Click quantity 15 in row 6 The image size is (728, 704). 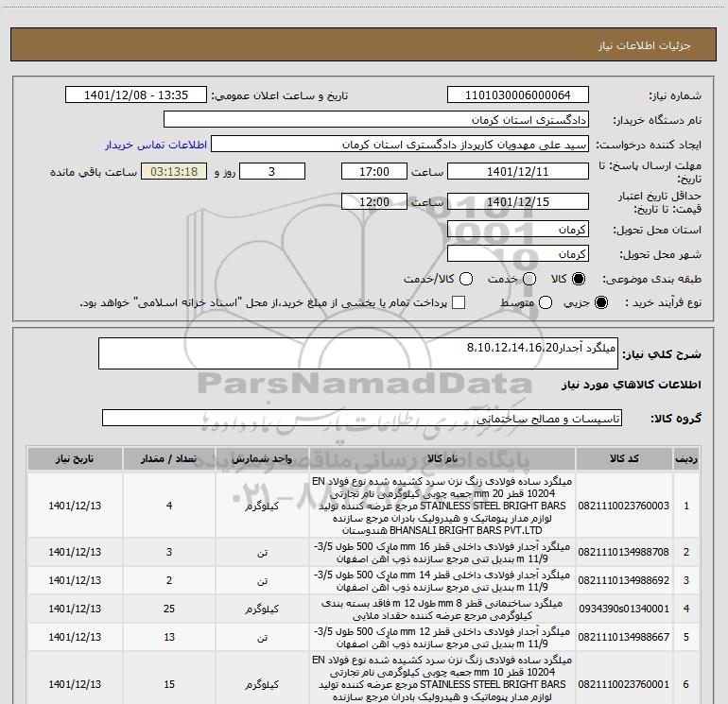(x=169, y=684)
